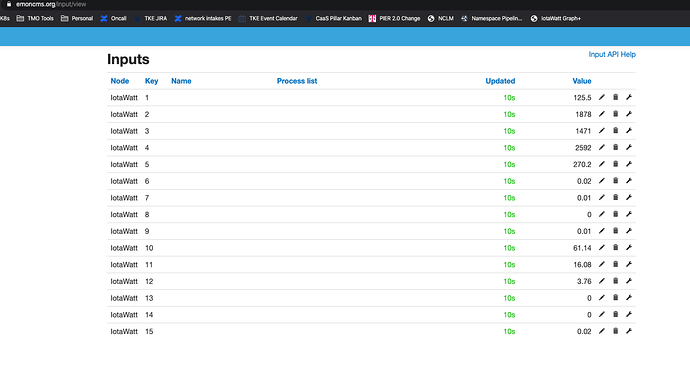Delete the key 13 input trash icon
690x367 pixels.
(x=616, y=298)
